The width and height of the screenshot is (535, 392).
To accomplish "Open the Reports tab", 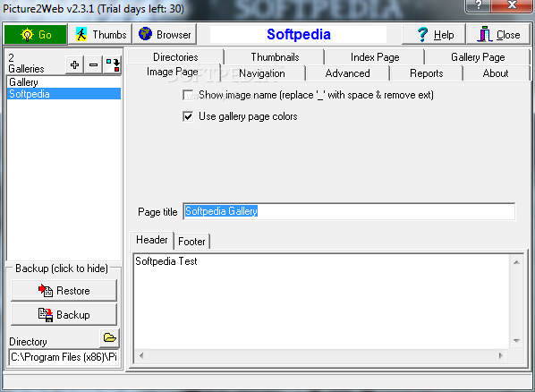I will 427,73.
